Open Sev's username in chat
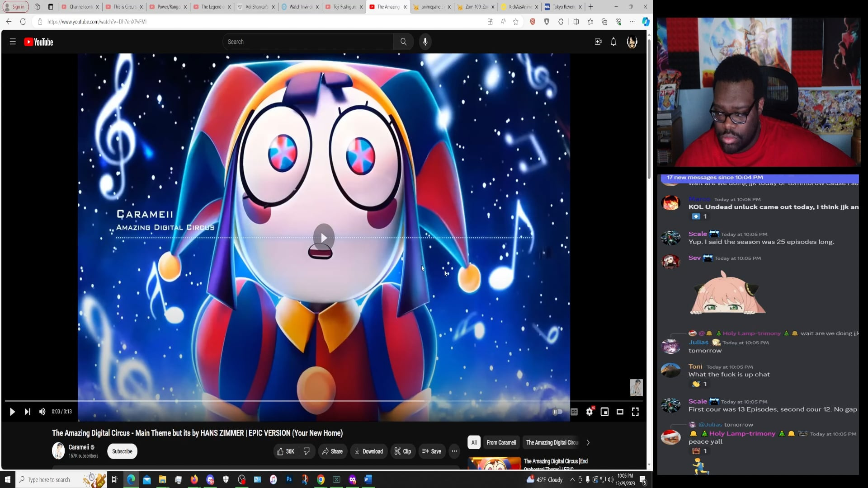The image size is (868, 488). click(x=694, y=258)
